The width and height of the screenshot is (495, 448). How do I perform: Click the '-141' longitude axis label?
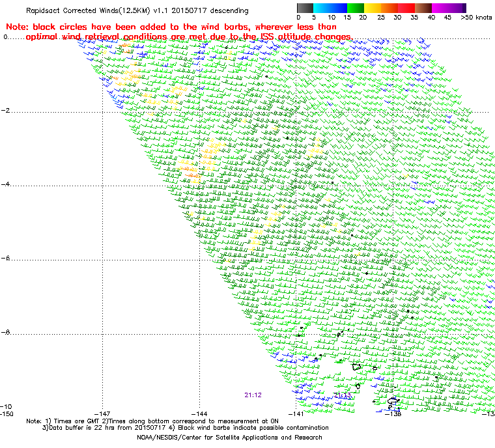point(296,414)
